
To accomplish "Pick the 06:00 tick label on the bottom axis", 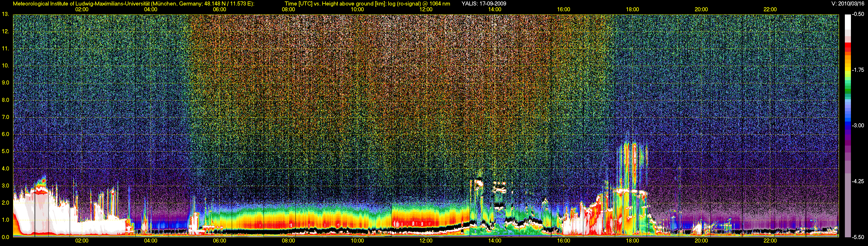I will 219,241.
